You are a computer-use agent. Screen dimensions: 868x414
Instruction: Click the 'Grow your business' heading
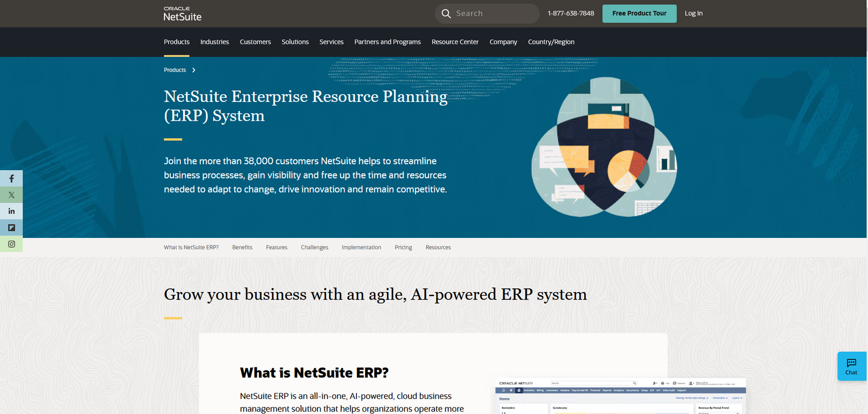tap(375, 294)
